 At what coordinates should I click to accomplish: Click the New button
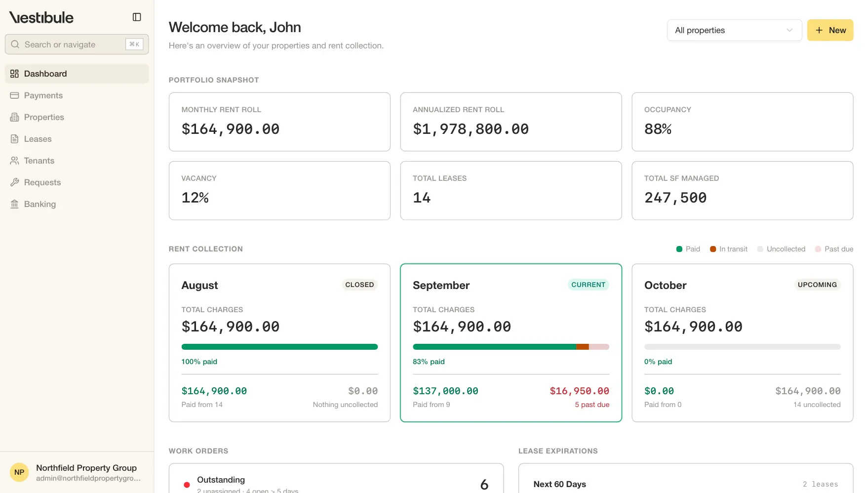(x=830, y=30)
